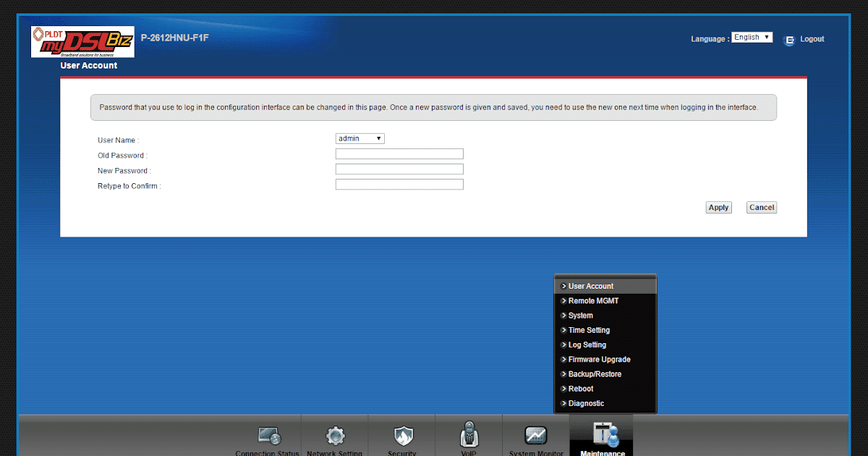Open the Language selection dropdown
Viewport: 868px width, 456px height.
[x=752, y=36]
